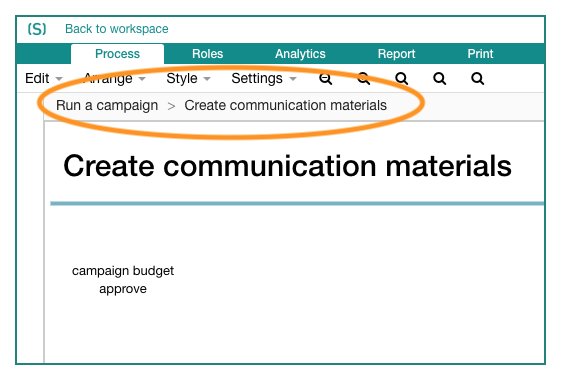Viewport: 561px width, 380px height.
Task: Follow the Back to workspace link
Action: coord(117,29)
